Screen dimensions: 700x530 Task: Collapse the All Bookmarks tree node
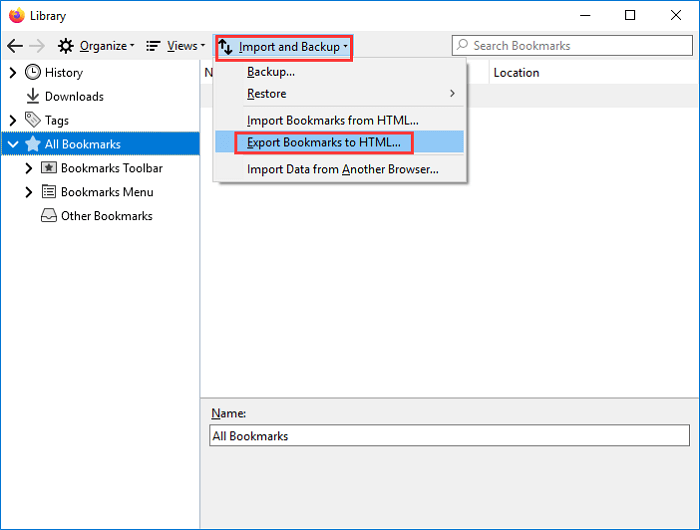[x=13, y=144]
